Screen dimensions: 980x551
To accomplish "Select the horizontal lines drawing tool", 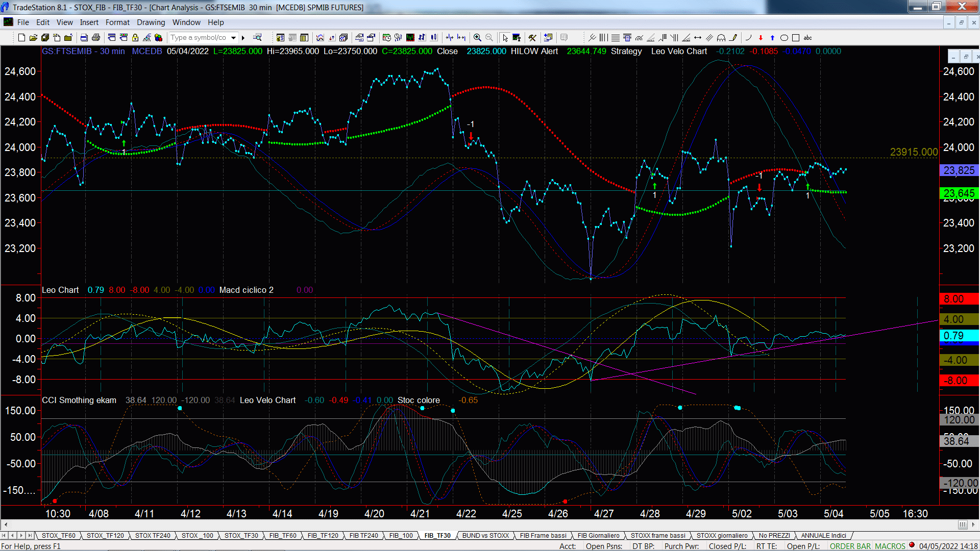I will coord(616,38).
